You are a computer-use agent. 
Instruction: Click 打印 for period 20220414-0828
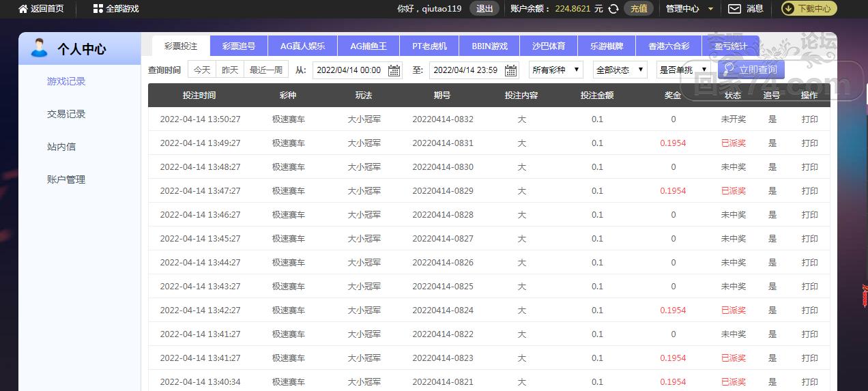click(x=810, y=215)
